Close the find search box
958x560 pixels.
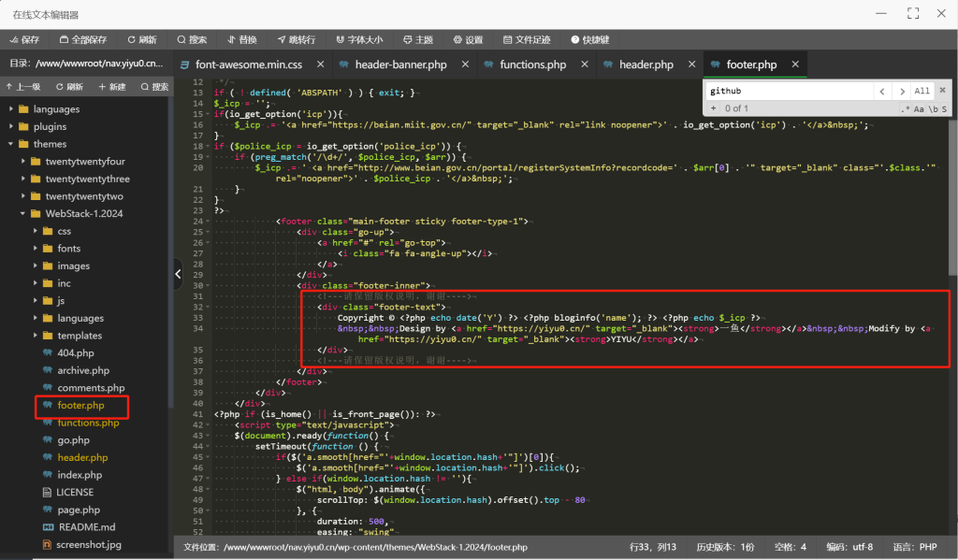[942, 91]
